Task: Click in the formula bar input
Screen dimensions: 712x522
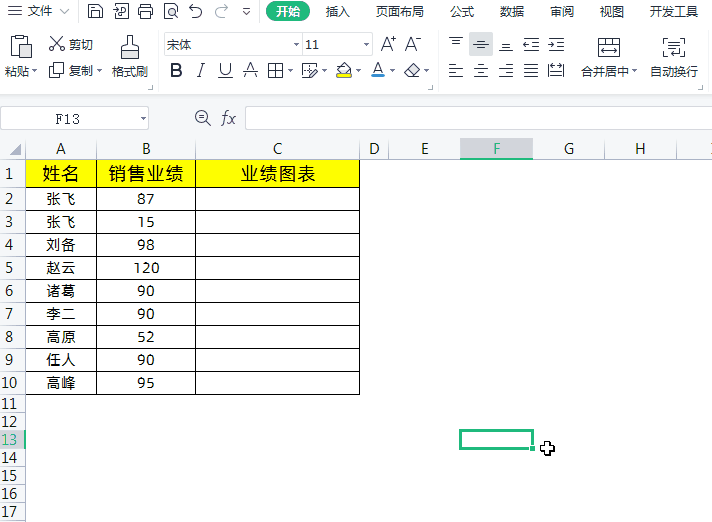Action: [x=478, y=118]
